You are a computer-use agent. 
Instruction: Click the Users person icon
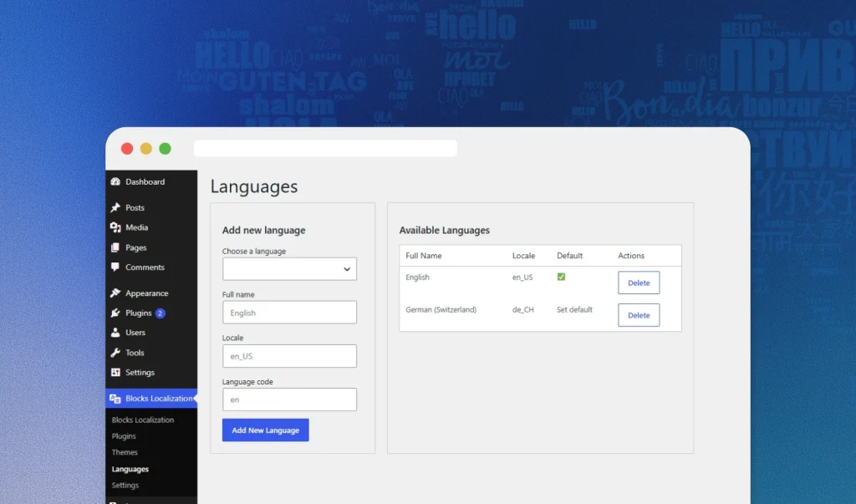pyautogui.click(x=115, y=332)
